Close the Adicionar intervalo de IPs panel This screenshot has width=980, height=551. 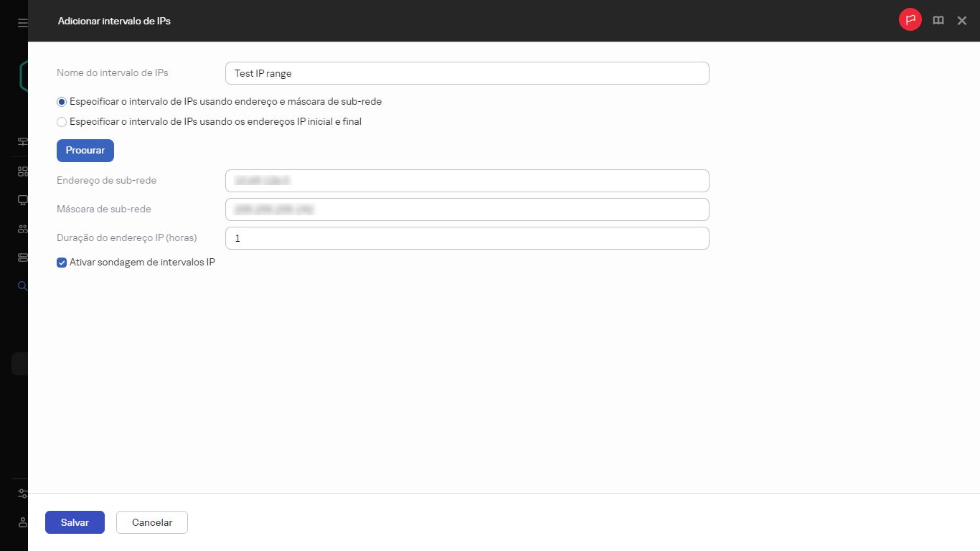click(x=962, y=21)
